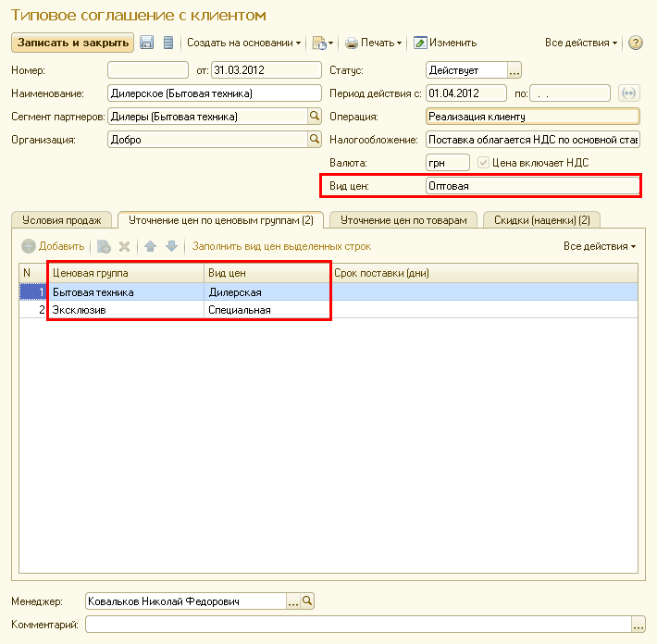Open the help question mark icon
This screenshot has width=657, height=644.
click(636, 43)
